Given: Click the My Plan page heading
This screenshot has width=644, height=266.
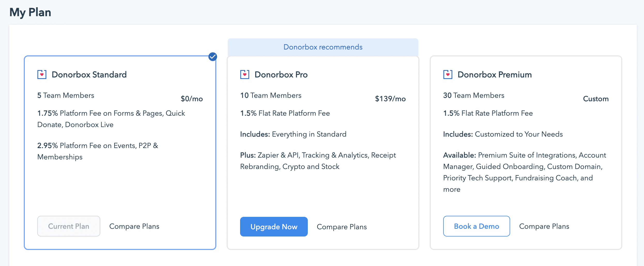Looking at the screenshot, I should click(x=30, y=12).
